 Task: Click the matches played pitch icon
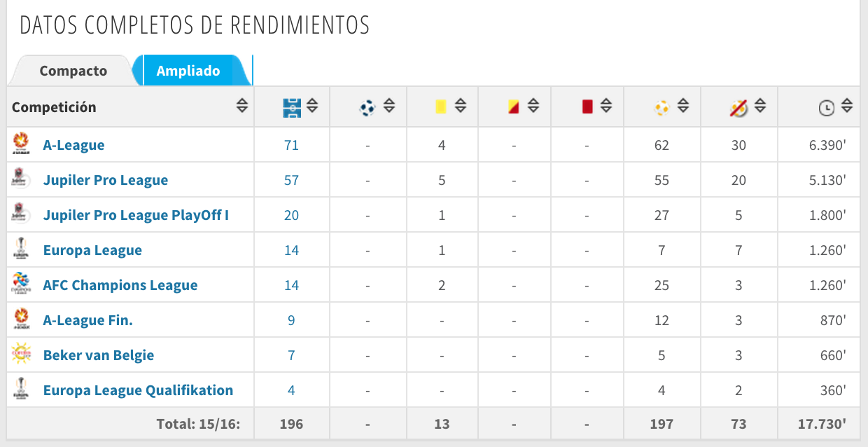[292, 107]
